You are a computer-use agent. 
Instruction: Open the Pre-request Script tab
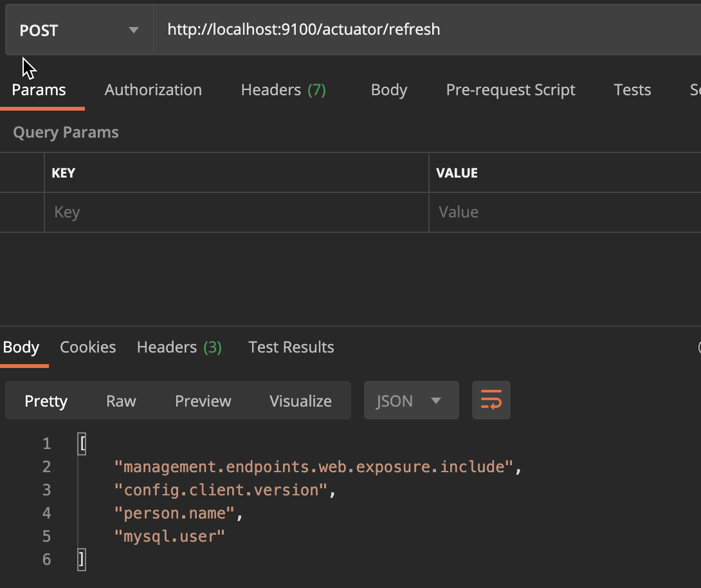coord(511,90)
